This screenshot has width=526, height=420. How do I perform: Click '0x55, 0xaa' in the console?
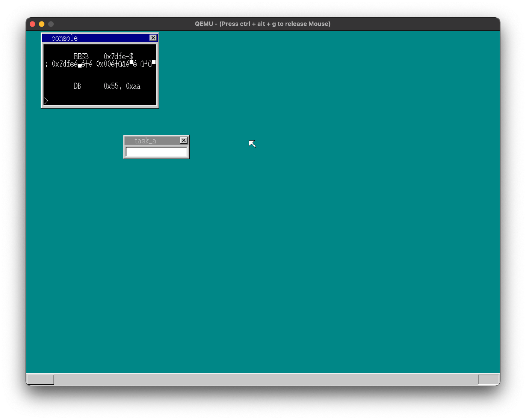122,86
